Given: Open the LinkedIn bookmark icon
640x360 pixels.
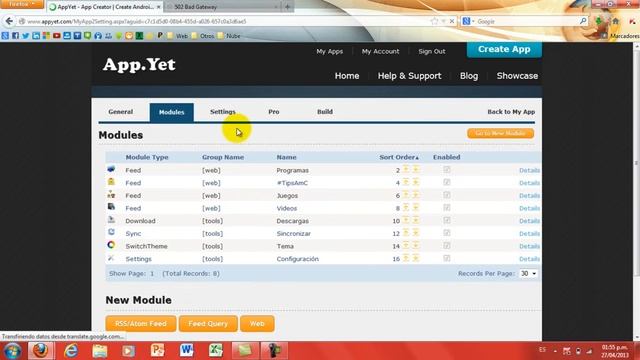Looking at the screenshot, I should pos(36,36).
